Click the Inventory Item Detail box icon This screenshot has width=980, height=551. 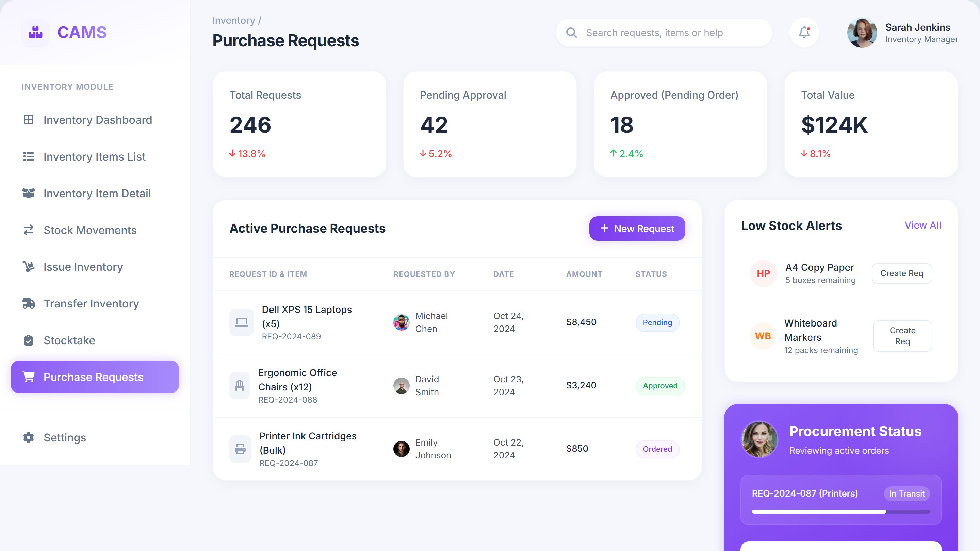point(29,193)
